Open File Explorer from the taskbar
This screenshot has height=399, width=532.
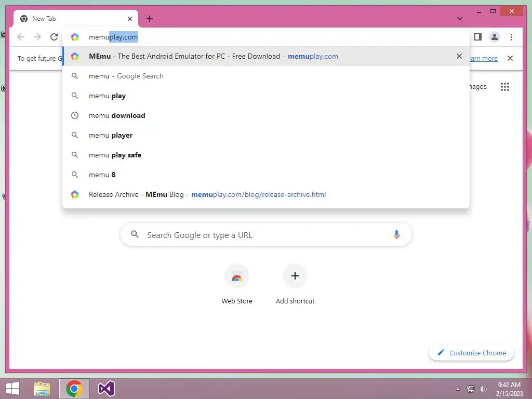(42, 389)
